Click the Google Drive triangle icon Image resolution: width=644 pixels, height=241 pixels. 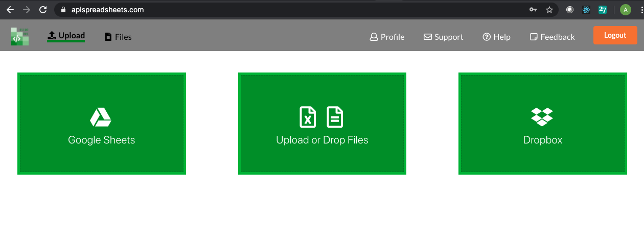point(101,117)
